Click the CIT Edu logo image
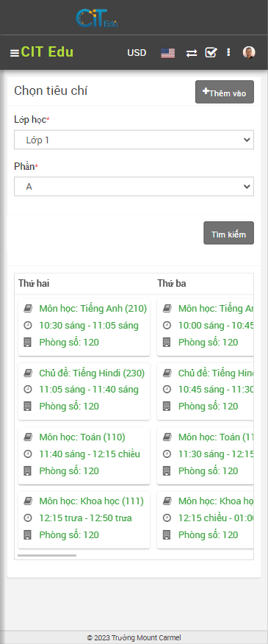Image resolution: width=268 pixels, height=644 pixels. click(x=97, y=18)
